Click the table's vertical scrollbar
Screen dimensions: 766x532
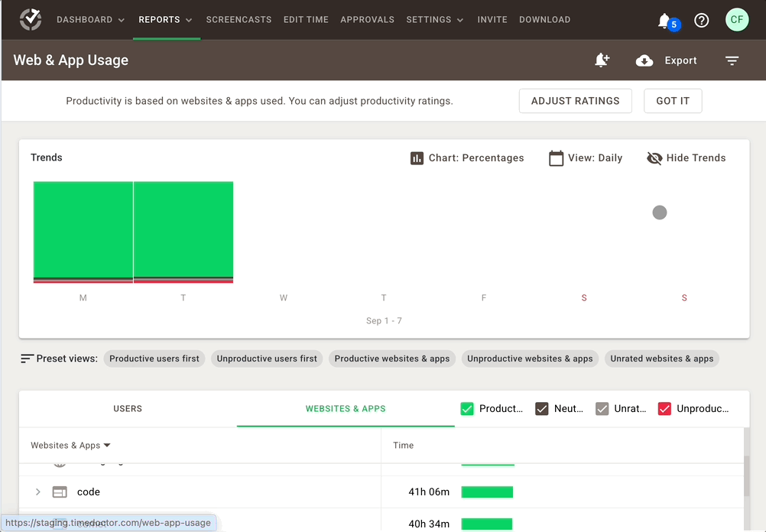(x=746, y=476)
